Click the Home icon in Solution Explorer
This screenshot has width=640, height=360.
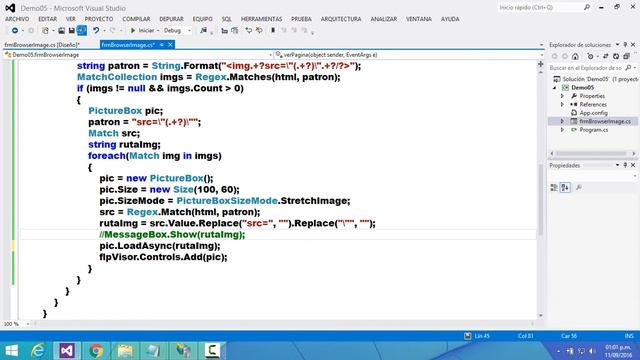[x=575, y=56]
